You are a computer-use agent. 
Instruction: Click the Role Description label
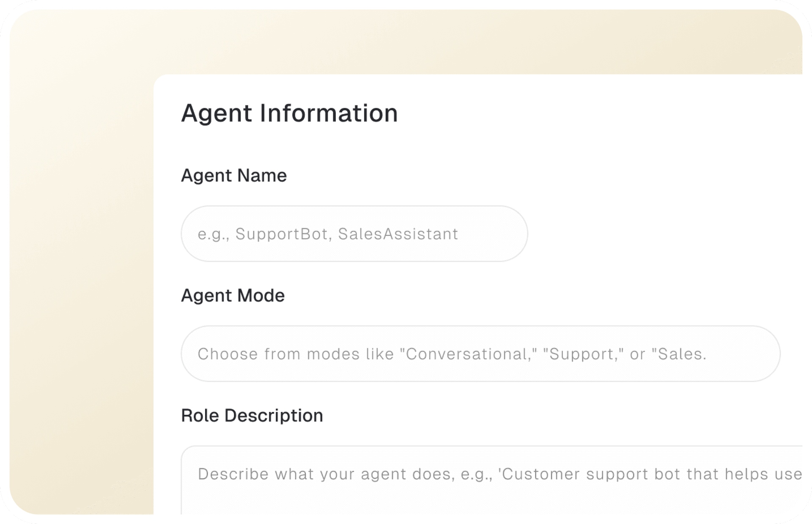coord(252,416)
